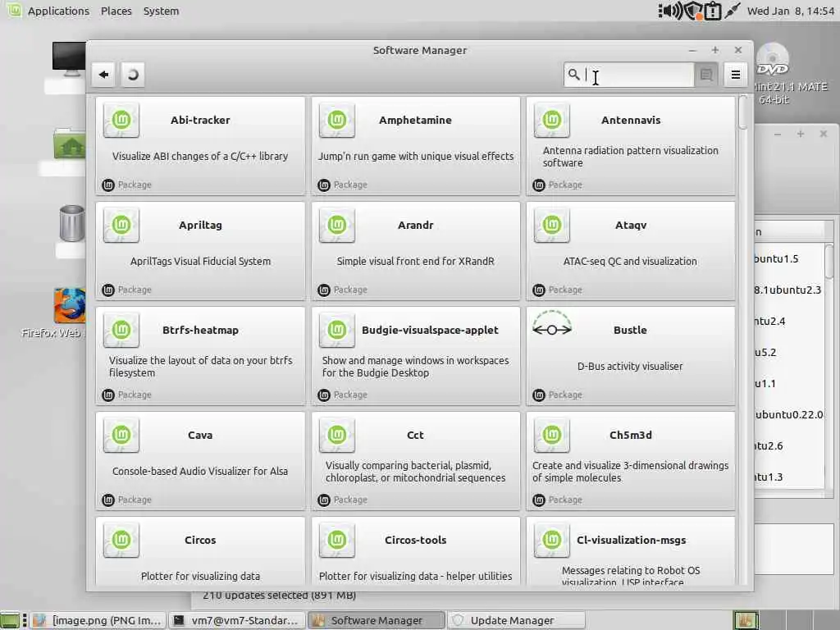
Task: Click 'Console-based Audio Visualizer for Alsa'
Action: click(x=200, y=471)
